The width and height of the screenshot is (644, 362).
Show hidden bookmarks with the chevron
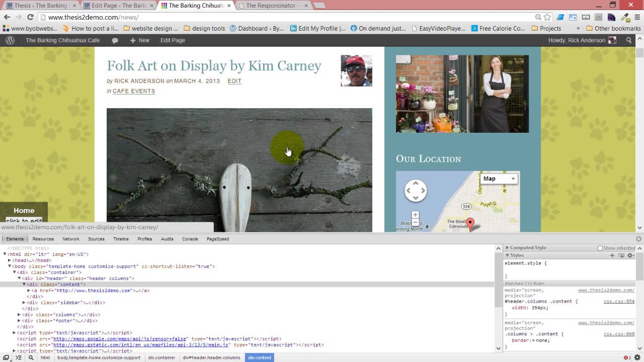578,28
